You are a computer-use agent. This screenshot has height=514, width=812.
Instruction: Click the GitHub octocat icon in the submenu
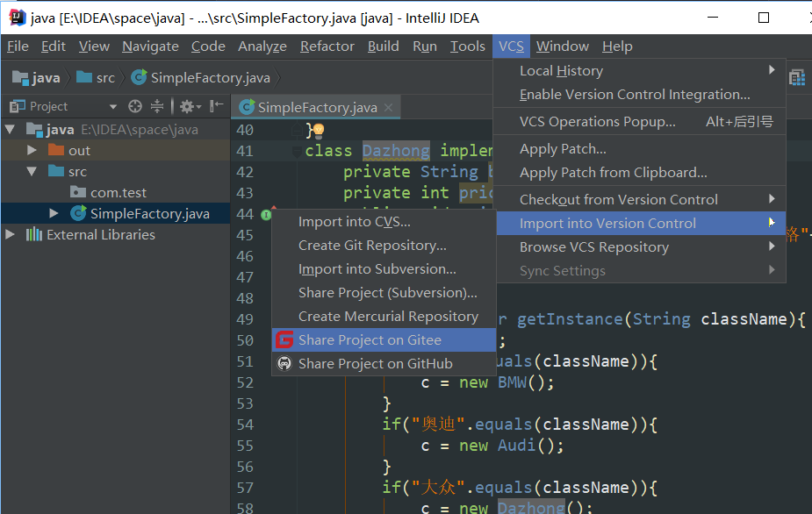pyautogui.click(x=284, y=364)
